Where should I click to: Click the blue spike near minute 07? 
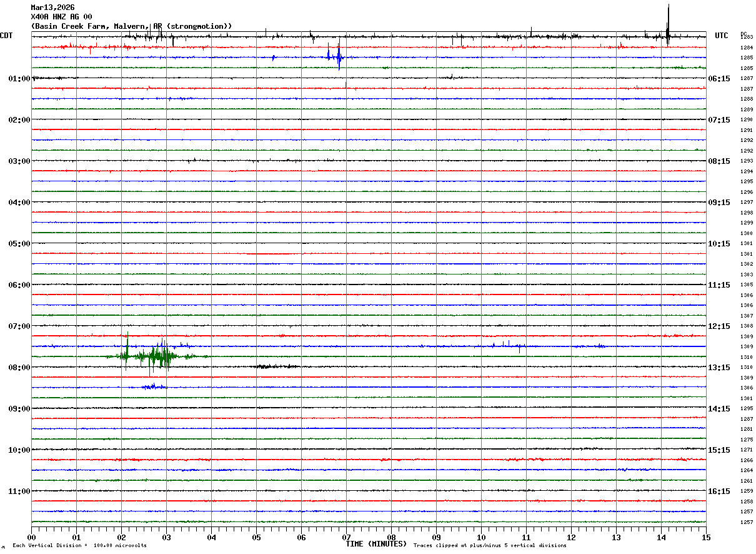pyautogui.click(x=336, y=55)
